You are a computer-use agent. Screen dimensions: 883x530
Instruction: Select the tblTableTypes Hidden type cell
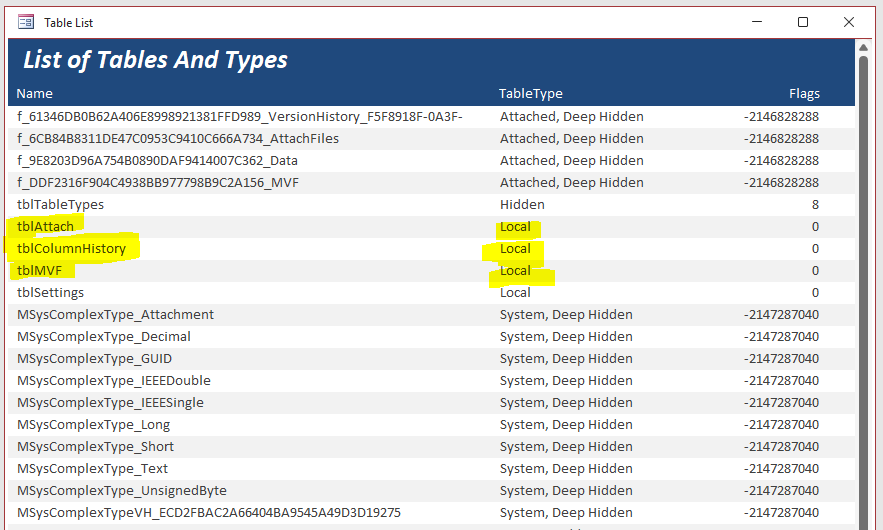tap(522, 204)
